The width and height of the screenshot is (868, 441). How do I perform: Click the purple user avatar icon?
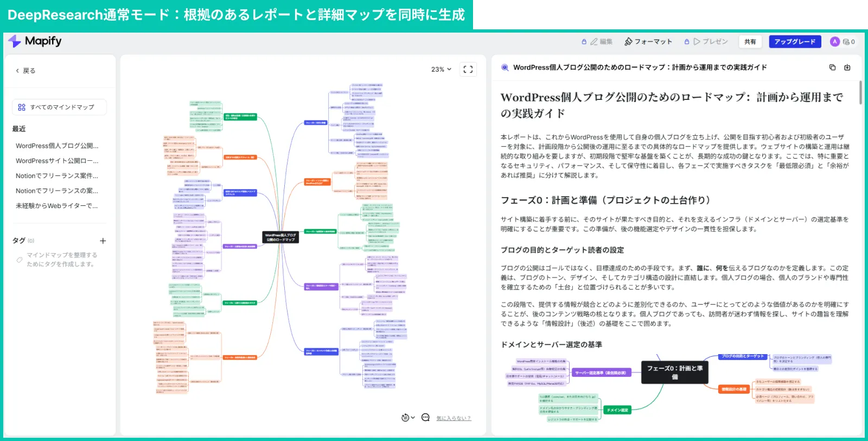835,42
